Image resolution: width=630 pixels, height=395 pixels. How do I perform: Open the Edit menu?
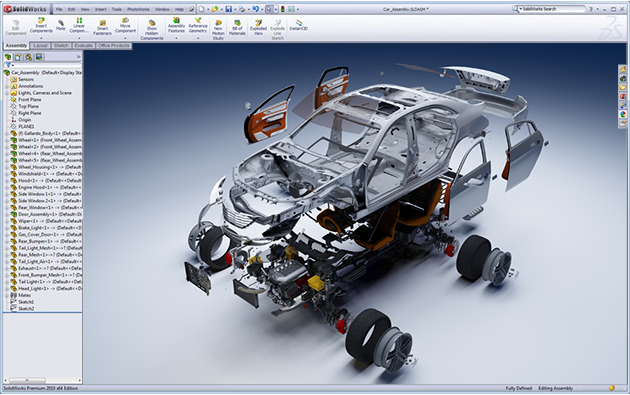(x=72, y=9)
